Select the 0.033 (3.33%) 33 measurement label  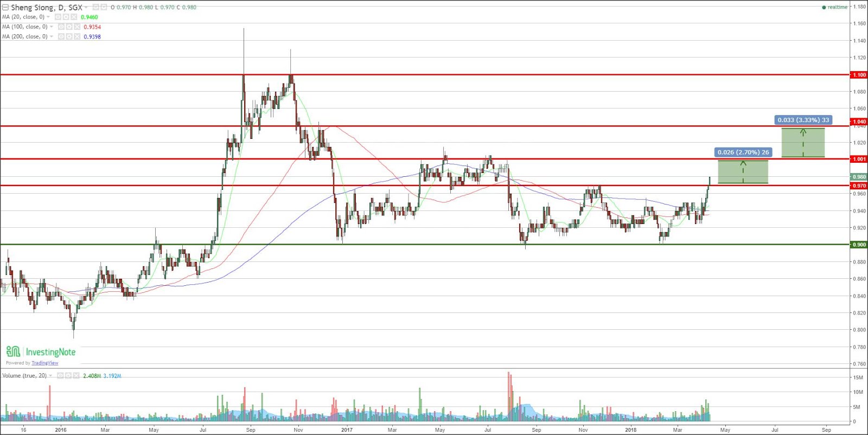point(803,120)
